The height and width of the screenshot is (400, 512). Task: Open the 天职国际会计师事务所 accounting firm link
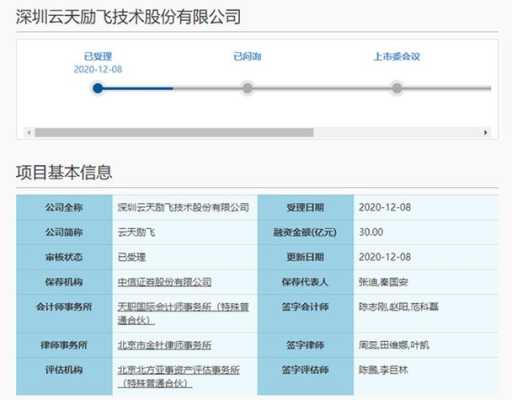[x=183, y=313]
